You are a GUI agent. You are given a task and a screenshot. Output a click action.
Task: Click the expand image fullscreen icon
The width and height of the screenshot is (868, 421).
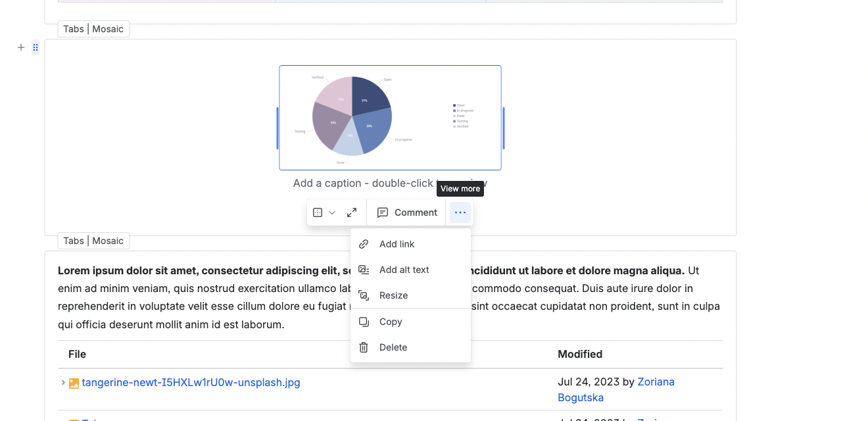click(x=352, y=212)
